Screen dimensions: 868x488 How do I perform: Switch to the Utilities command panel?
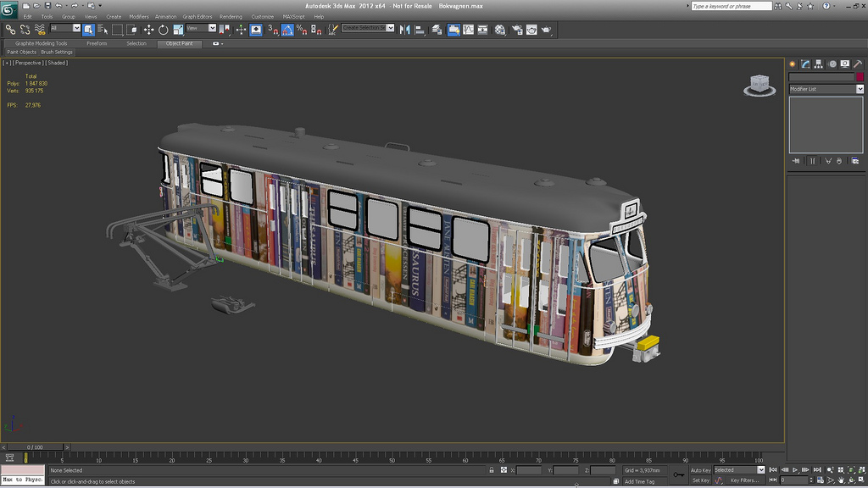(858, 64)
